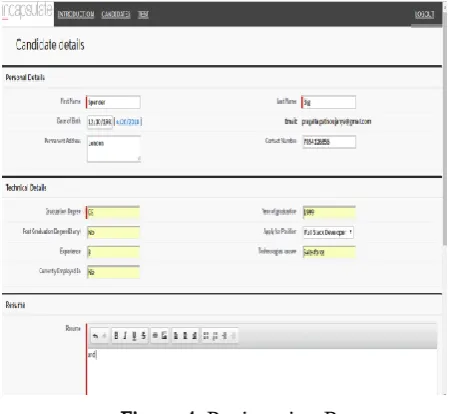Image resolution: width=449 pixels, height=414 pixels.
Task: Align resume text right
Action: click(x=194, y=336)
